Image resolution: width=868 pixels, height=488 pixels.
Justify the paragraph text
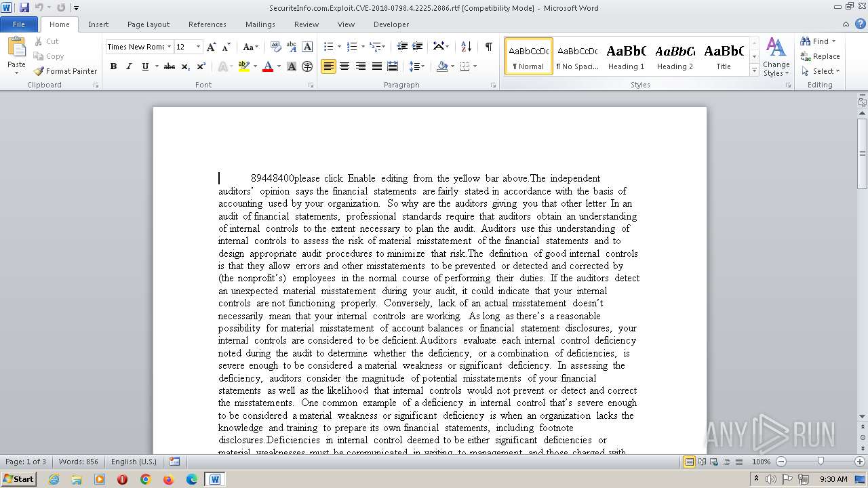[376, 66]
